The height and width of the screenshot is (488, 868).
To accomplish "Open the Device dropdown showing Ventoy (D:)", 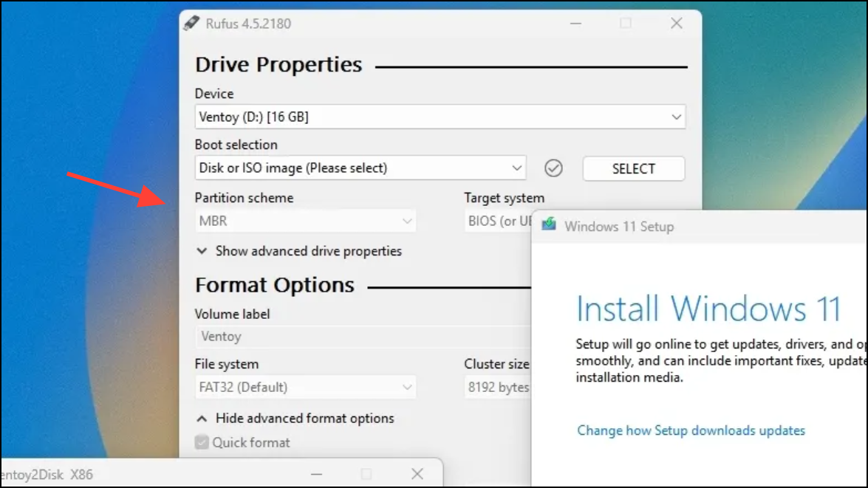I will pos(440,117).
